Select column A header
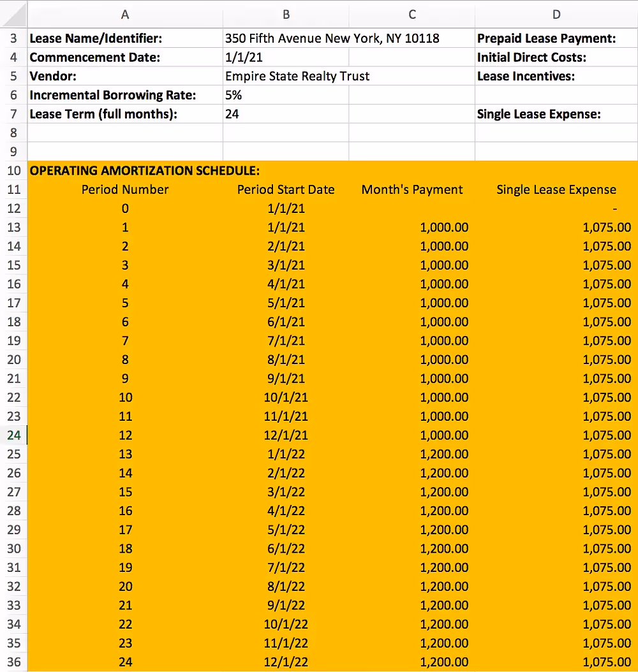 [125, 14]
